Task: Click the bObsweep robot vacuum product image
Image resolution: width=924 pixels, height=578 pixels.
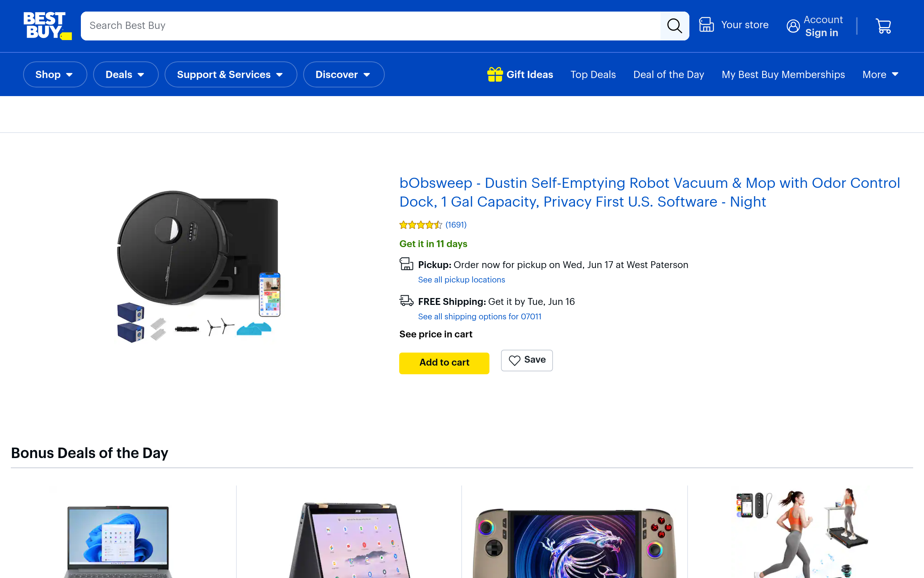Action: click(x=199, y=267)
